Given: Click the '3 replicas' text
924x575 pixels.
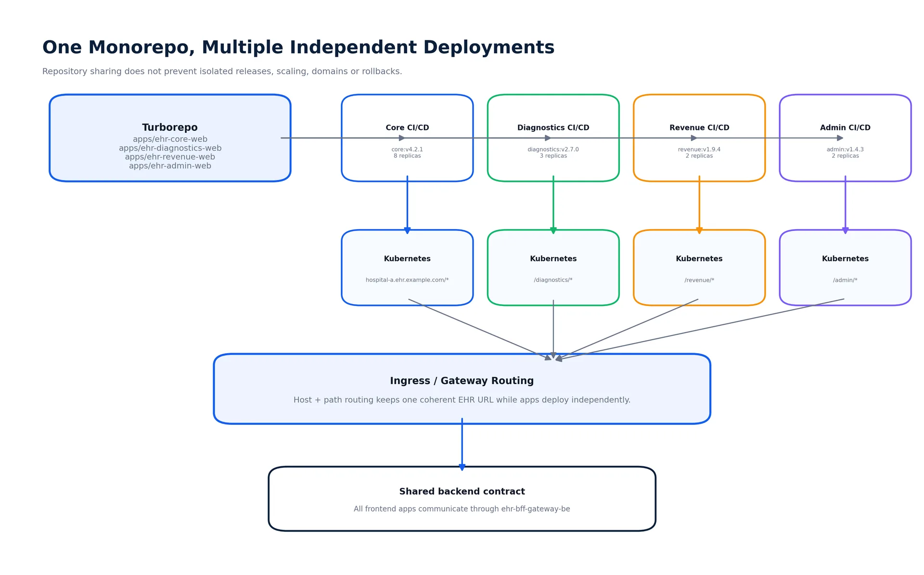Looking at the screenshot, I should [553, 156].
